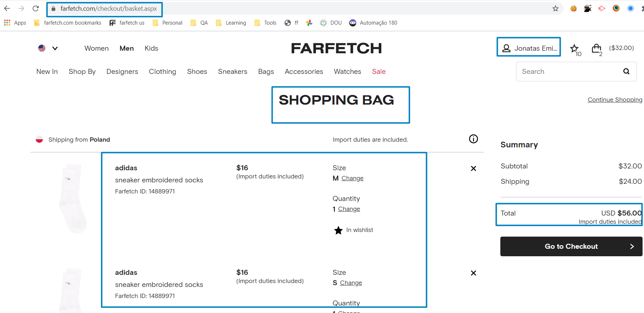Click the FARFETCH logo

[336, 48]
